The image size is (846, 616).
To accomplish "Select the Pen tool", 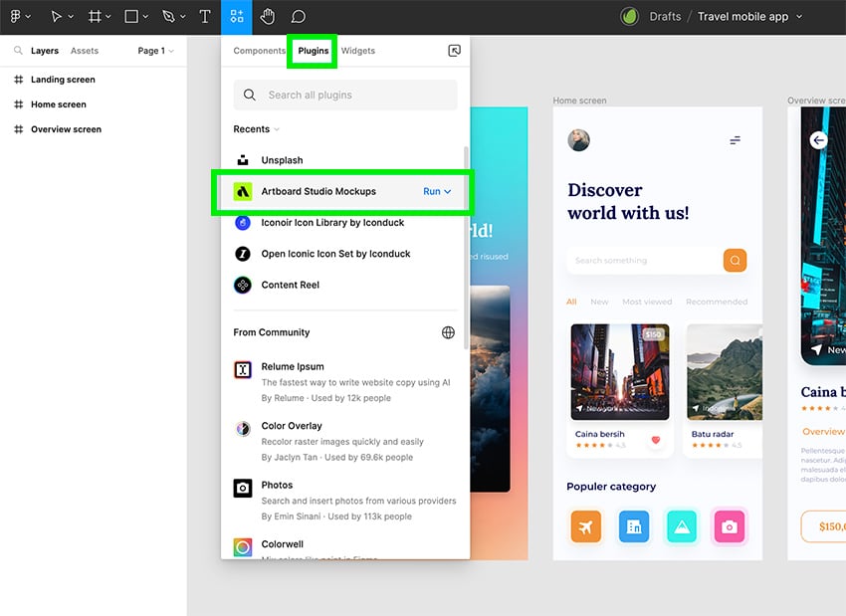I will point(166,16).
